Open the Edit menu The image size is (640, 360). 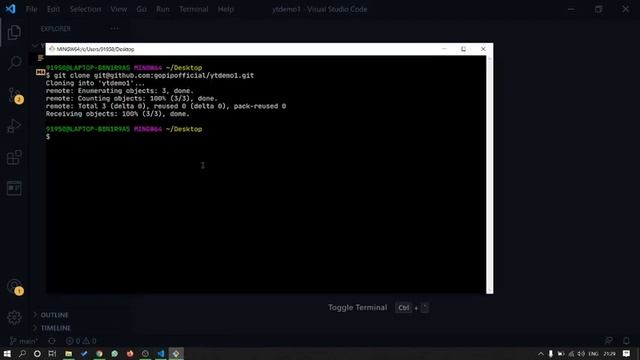53,9
